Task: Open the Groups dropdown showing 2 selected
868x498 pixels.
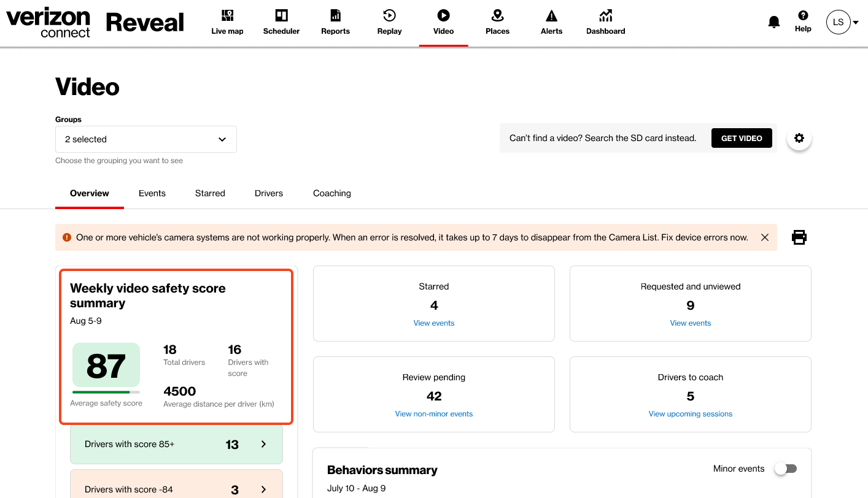Action: [146, 139]
